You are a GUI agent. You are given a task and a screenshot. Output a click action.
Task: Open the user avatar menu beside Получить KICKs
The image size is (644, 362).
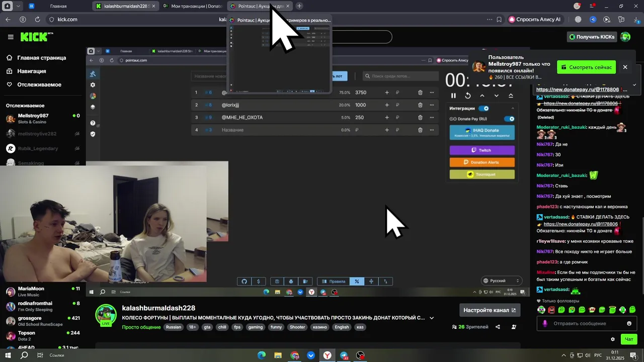tap(625, 37)
